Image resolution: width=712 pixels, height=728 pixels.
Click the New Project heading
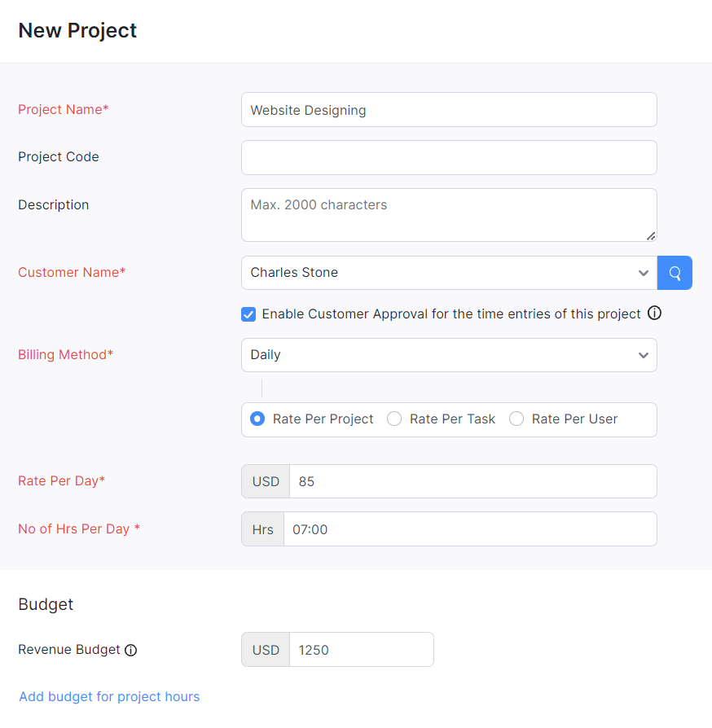click(x=77, y=30)
